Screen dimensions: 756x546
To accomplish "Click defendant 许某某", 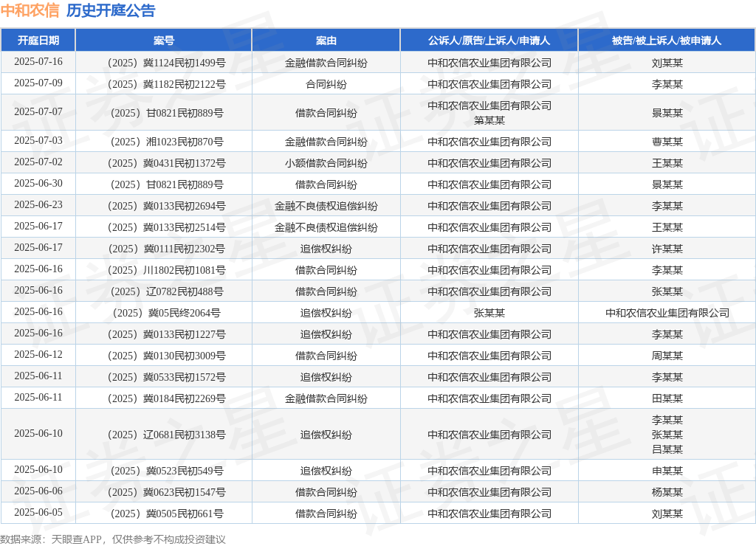I will point(667,249).
